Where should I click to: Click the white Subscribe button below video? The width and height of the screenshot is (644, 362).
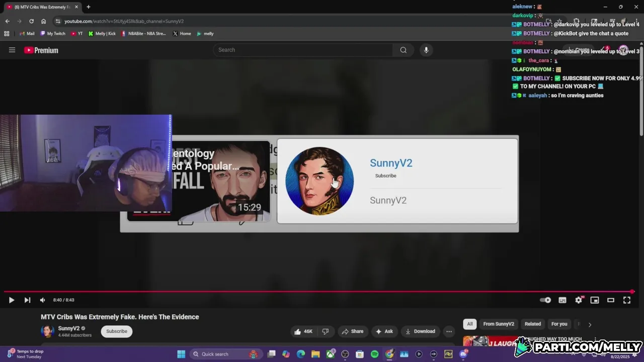[117, 331]
